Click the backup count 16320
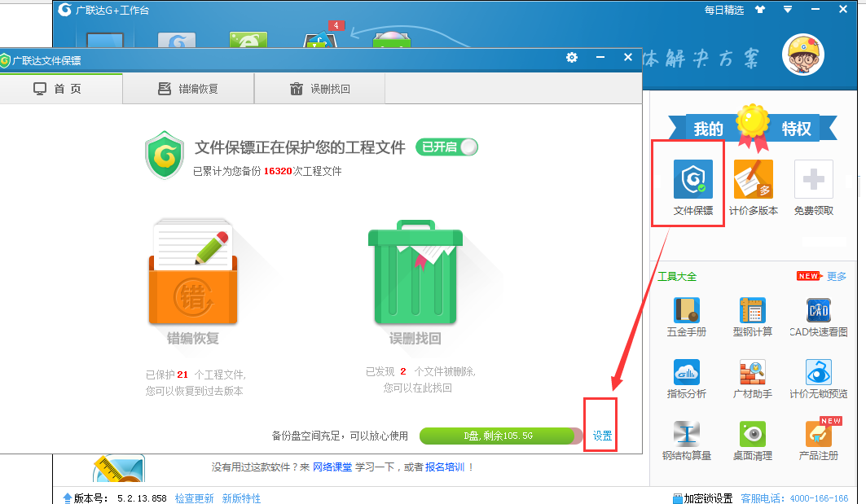Screen dimensions: 866x504 (x=278, y=171)
